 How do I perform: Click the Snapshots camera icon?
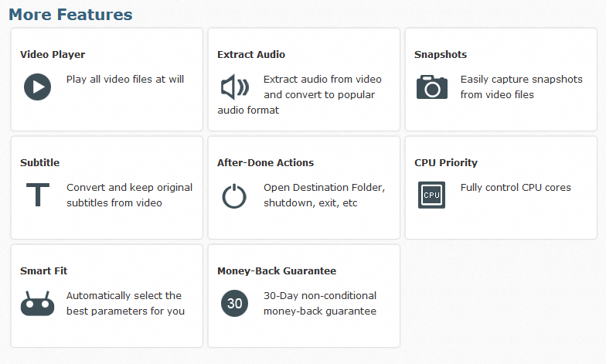tap(431, 87)
